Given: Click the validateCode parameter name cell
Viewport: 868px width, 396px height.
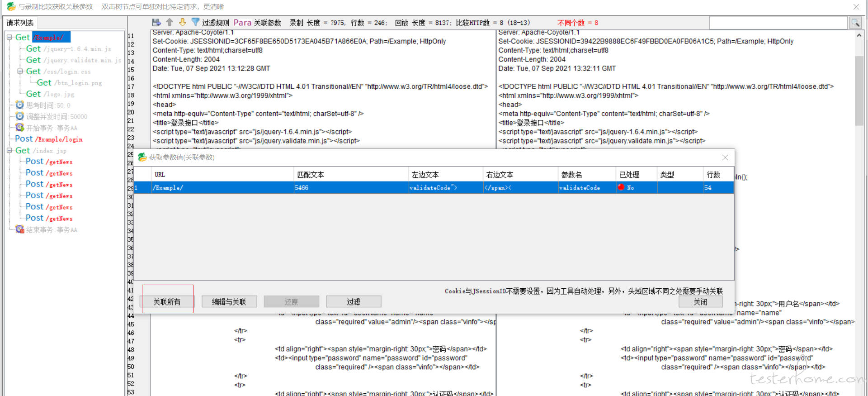Looking at the screenshot, I should [x=587, y=187].
